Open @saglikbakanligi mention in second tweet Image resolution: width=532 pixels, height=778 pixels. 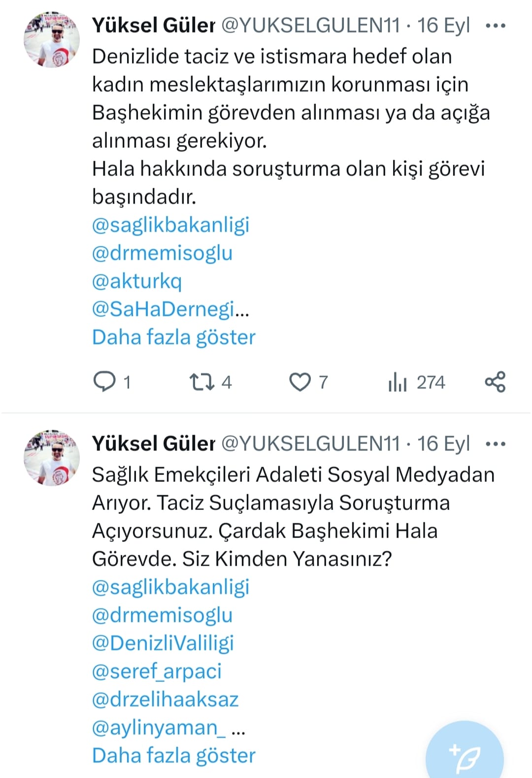tap(170, 587)
